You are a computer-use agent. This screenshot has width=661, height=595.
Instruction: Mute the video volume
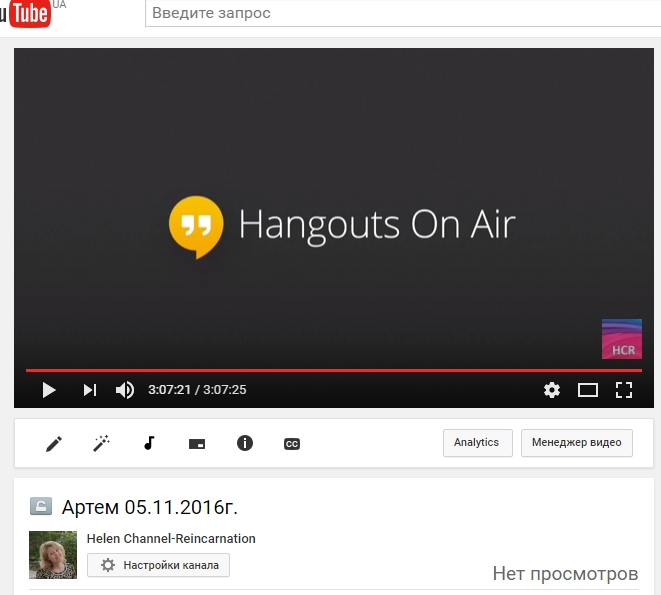click(125, 390)
